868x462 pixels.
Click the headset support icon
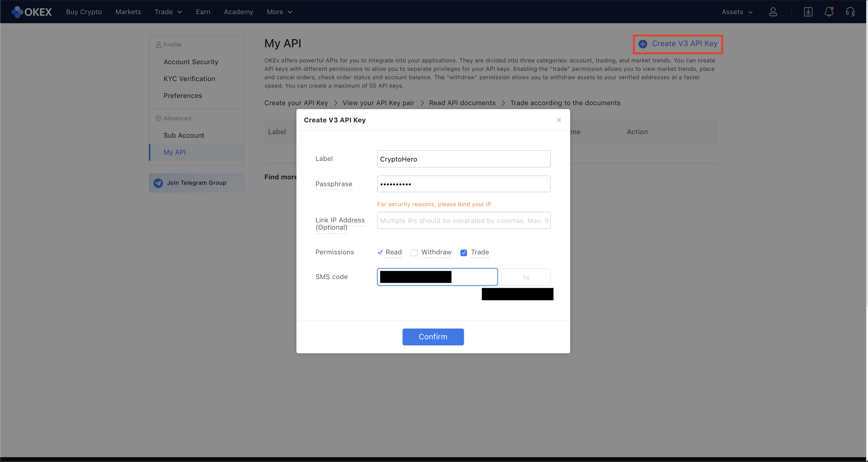coord(850,12)
